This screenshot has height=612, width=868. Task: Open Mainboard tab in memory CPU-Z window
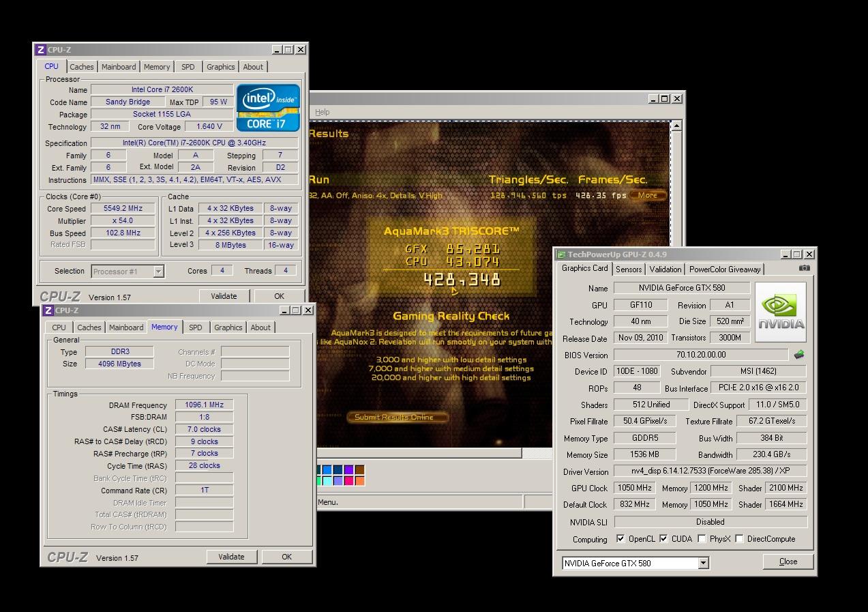(126, 327)
